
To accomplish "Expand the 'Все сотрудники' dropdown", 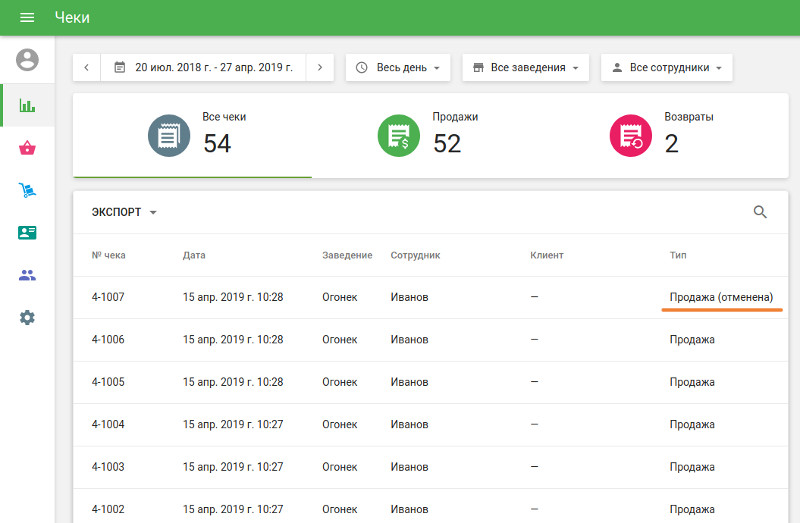I will point(666,68).
